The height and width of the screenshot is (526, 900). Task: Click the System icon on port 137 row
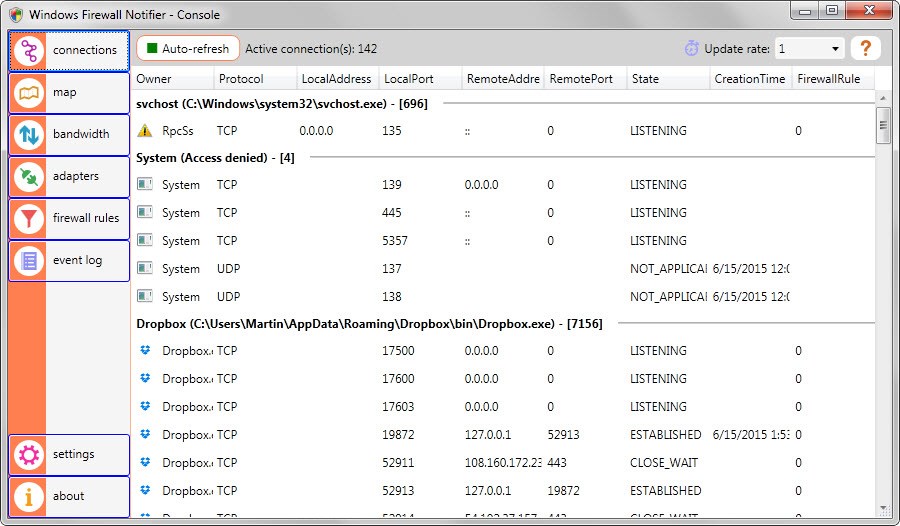(x=145, y=268)
